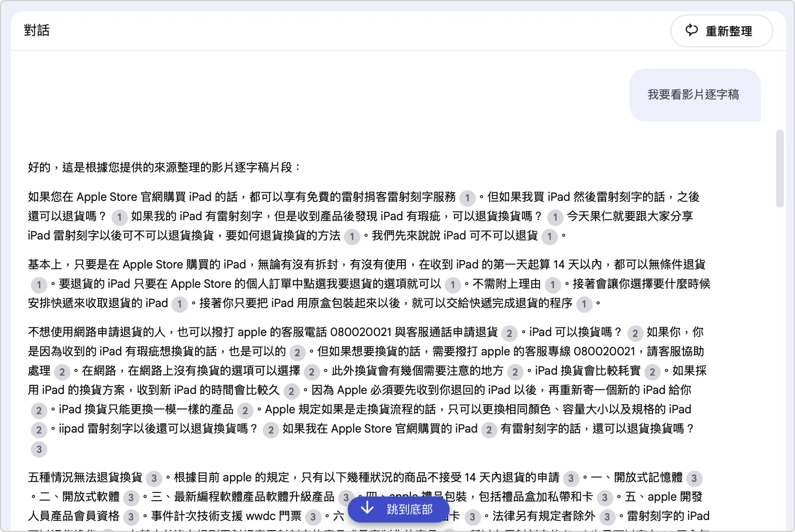Open citation 1 after 還可以退貨嗎？

click(x=119, y=217)
